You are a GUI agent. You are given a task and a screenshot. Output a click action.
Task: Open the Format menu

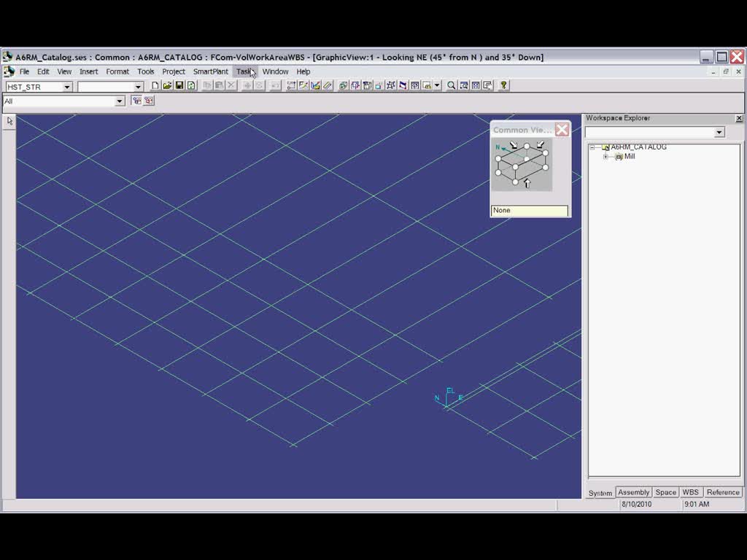click(x=117, y=71)
